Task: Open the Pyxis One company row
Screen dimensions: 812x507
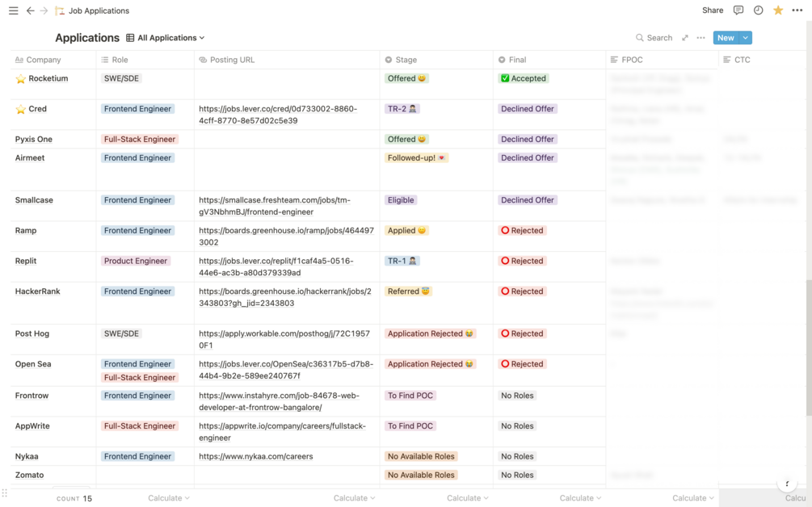Action: [x=34, y=139]
